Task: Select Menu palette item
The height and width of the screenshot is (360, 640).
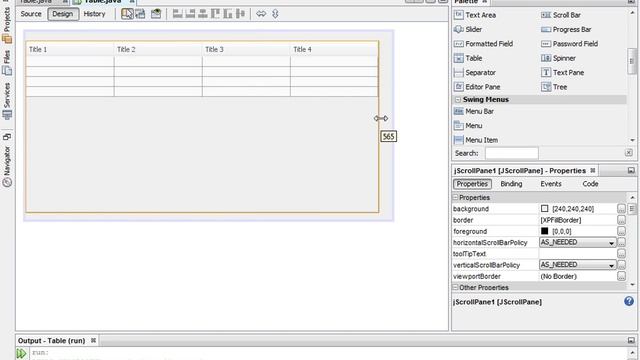Action: coord(468,126)
